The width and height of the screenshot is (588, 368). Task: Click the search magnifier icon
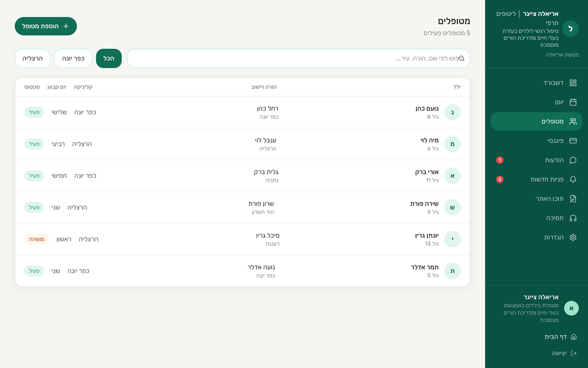(x=461, y=58)
